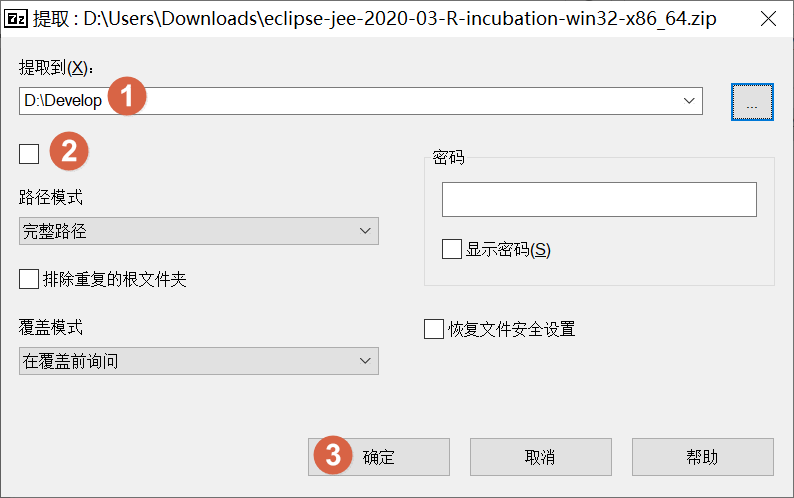Screen dimensions: 794x498
Task: Open the 路径模式 dropdown showing 完整路径
Action: click(198, 232)
